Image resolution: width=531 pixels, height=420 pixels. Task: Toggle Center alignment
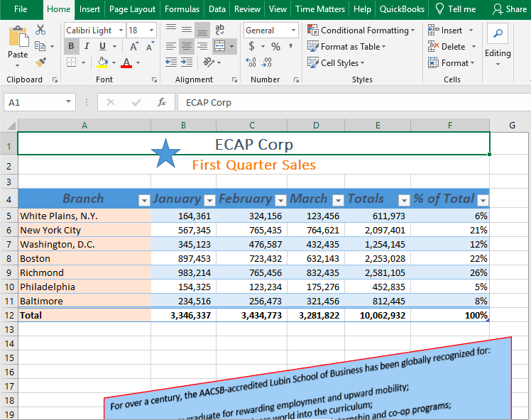pos(187,46)
